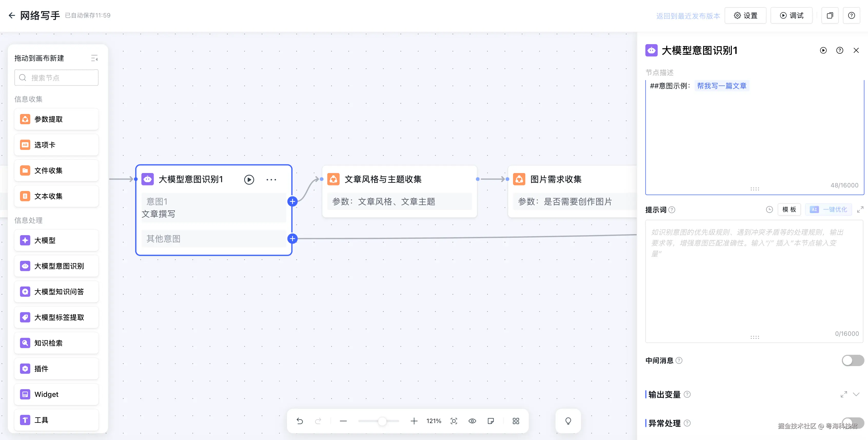The width and height of the screenshot is (868, 440).
Task: Click the prompt history clock icon
Action: pyautogui.click(x=769, y=210)
